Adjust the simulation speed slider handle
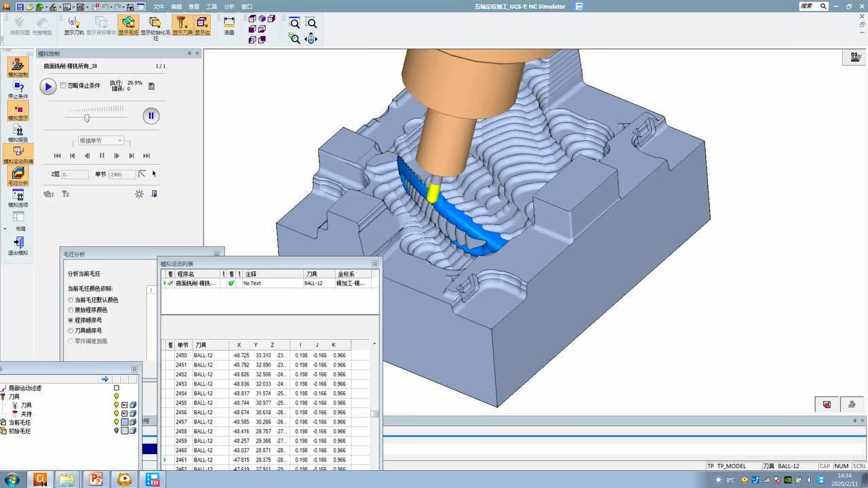Viewport: 868px width, 488px height. 87,118
